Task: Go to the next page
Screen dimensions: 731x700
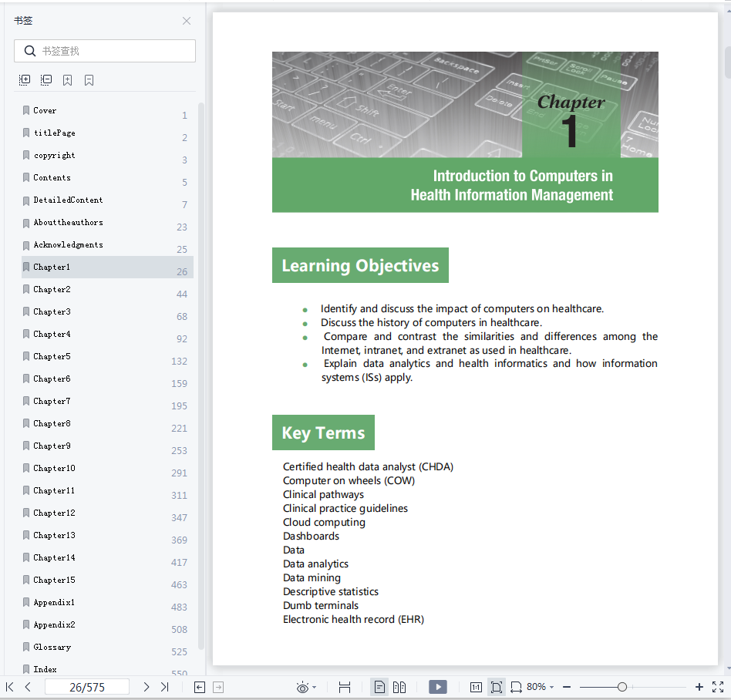Action: point(147,687)
